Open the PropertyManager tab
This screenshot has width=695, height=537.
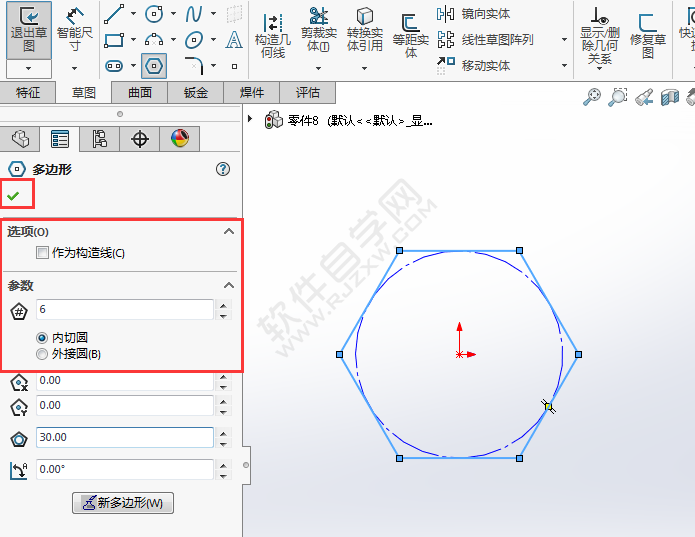(60, 139)
